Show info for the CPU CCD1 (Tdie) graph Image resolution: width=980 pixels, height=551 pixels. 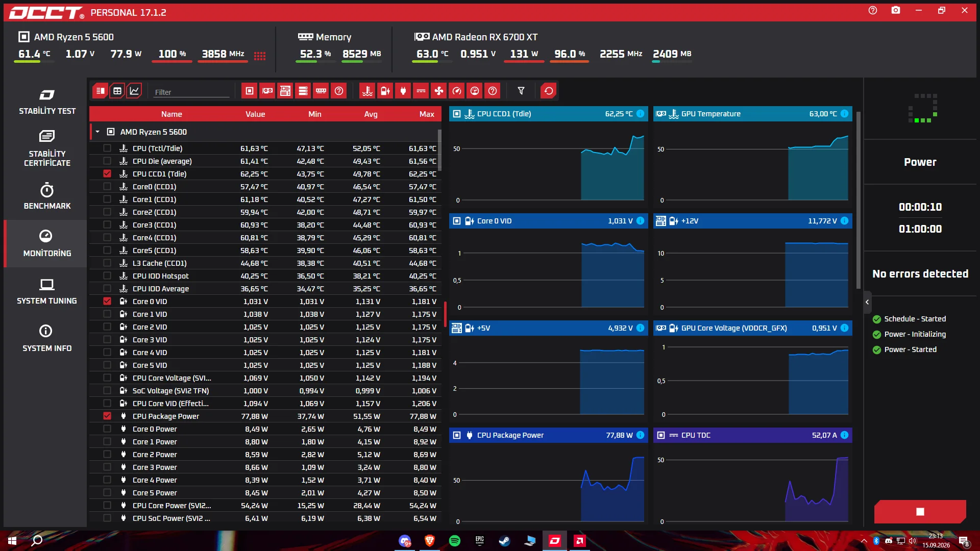[641, 114]
